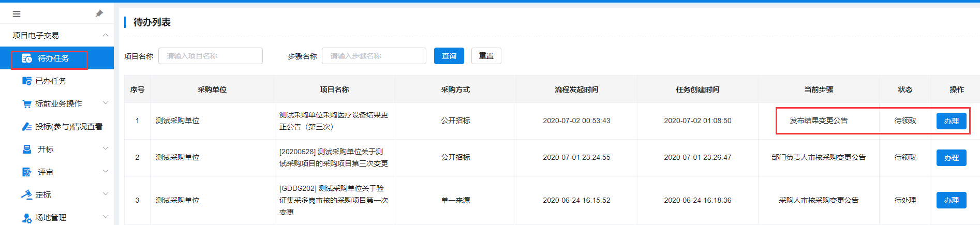Click the hamburger menu icon
This screenshot has width=980, height=225.
click(17, 14)
